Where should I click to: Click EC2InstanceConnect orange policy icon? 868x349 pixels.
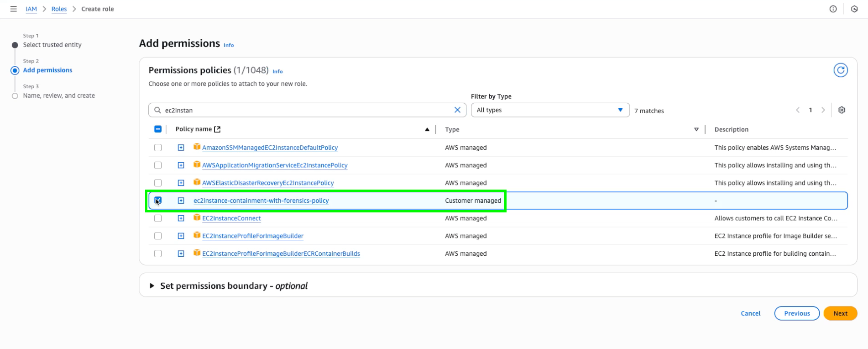coord(197,217)
